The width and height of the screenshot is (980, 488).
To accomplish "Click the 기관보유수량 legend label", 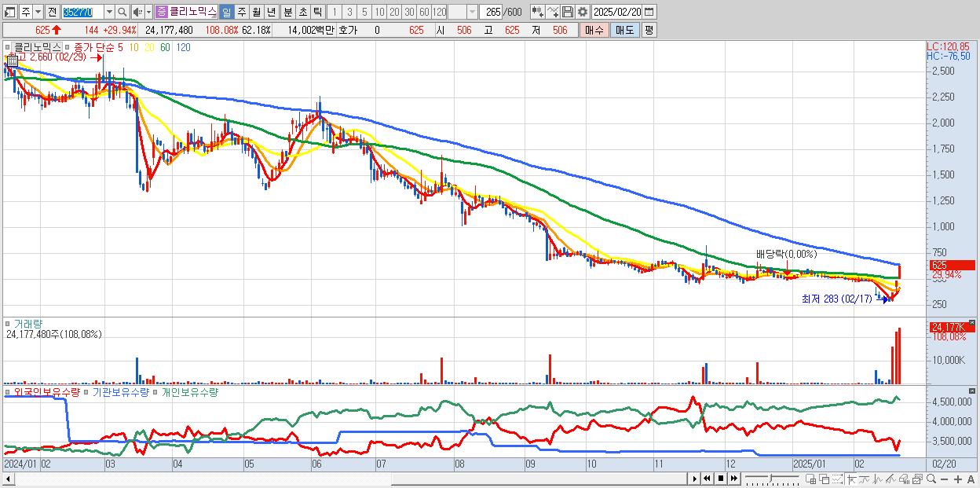I will (120, 391).
